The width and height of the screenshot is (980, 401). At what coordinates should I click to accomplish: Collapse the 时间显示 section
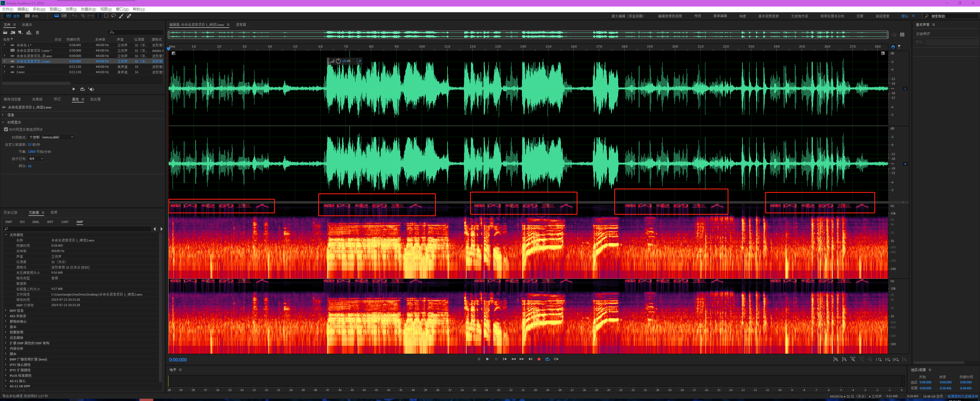3,122
